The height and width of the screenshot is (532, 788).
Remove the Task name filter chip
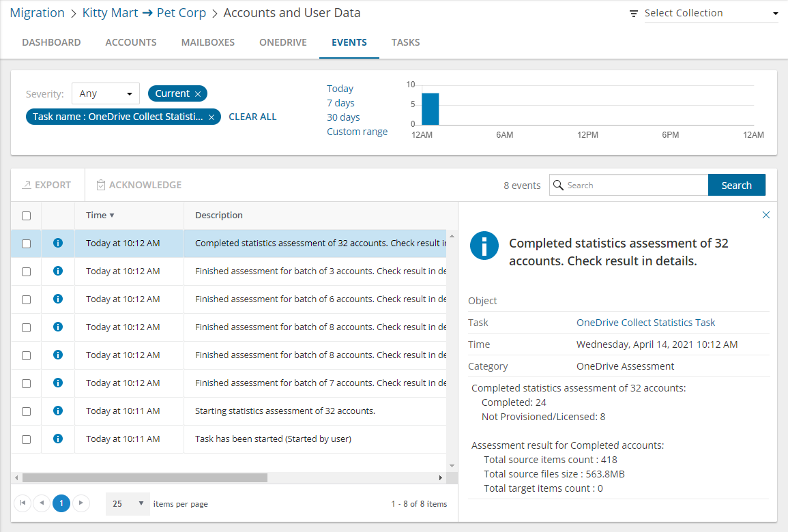211,117
